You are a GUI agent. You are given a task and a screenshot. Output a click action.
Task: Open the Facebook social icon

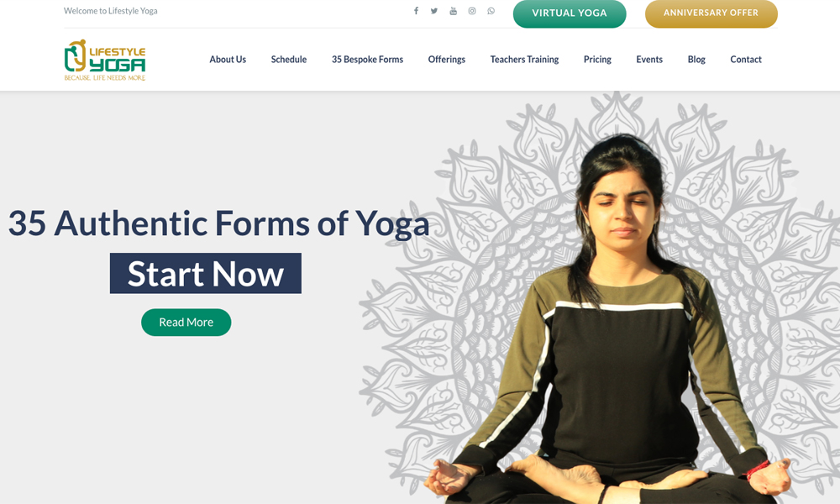[x=416, y=11]
